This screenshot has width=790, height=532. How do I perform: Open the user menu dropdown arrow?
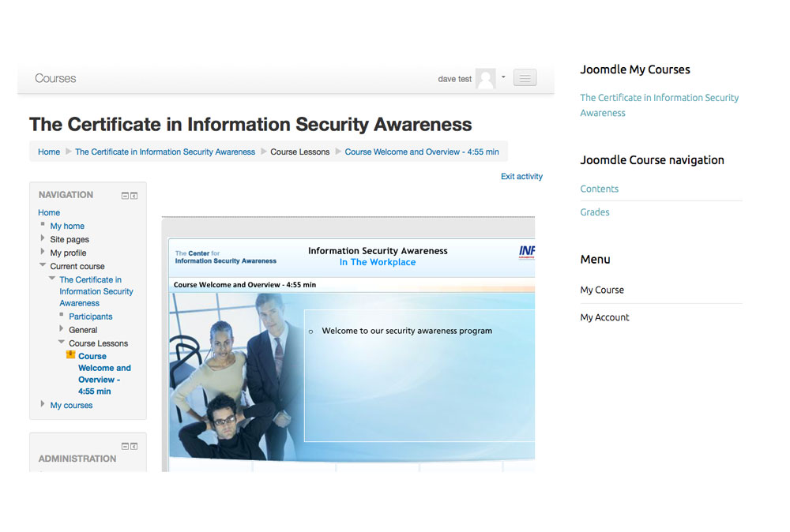503,77
